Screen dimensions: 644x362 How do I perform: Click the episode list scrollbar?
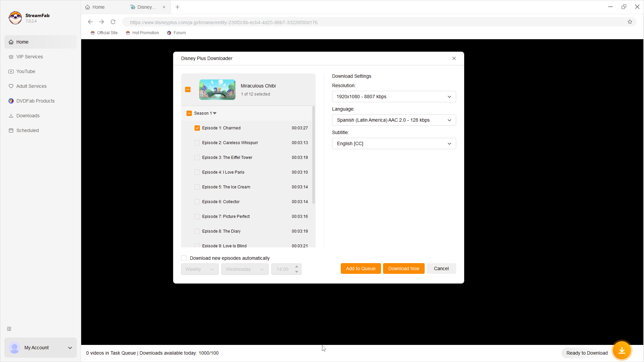click(314, 155)
